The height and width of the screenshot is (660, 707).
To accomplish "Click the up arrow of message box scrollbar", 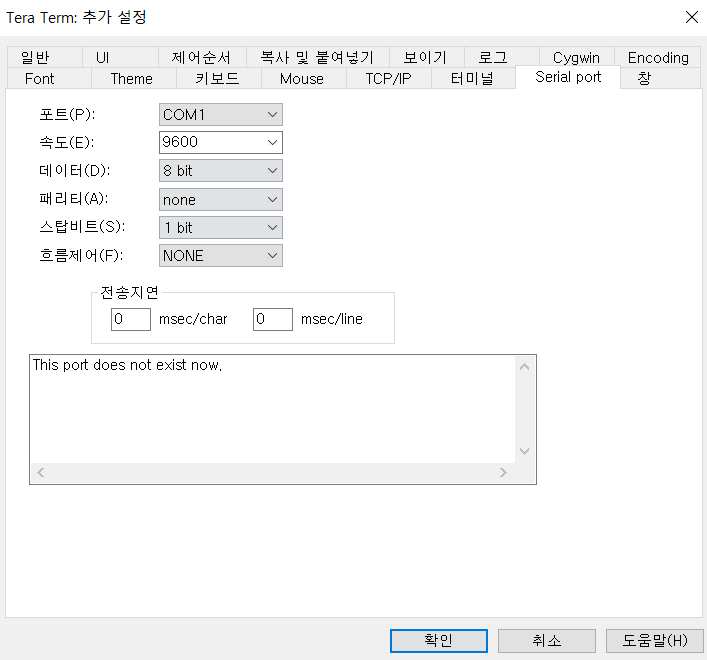I will coord(524,367).
